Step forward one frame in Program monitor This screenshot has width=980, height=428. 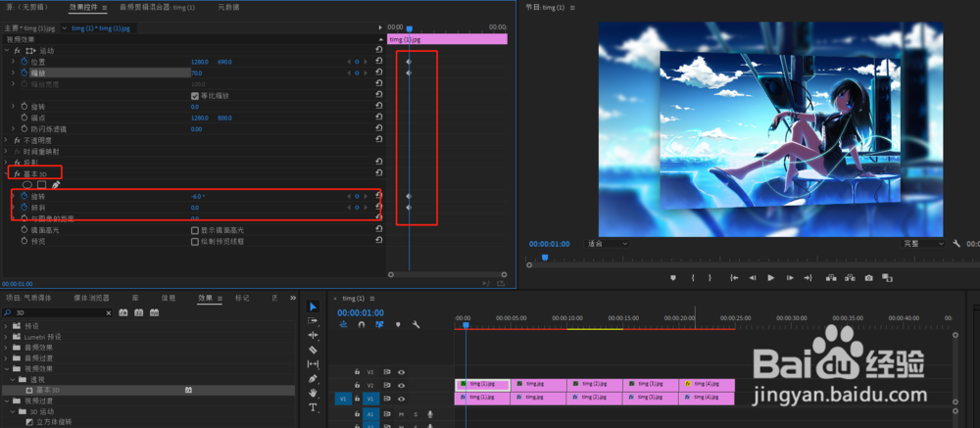point(790,277)
